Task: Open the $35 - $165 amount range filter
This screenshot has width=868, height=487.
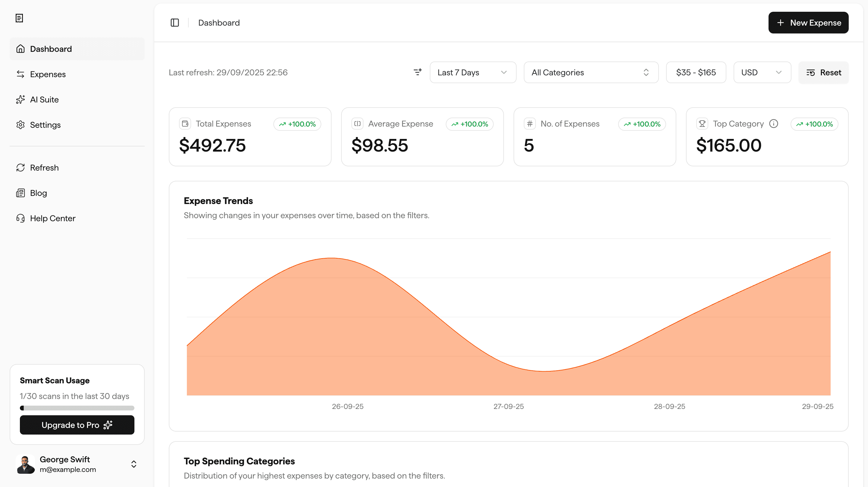Action: point(696,72)
